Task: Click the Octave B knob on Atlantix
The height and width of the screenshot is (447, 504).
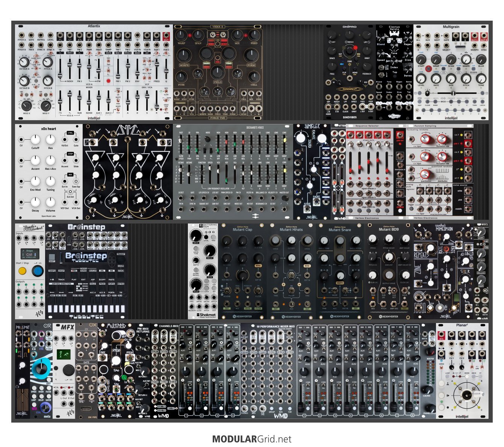Action: pos(24,81)
